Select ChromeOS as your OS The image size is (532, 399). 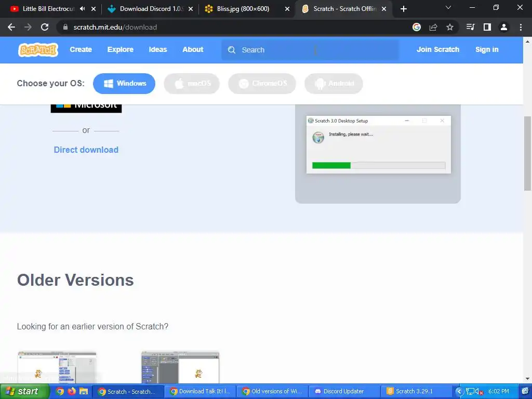pyautogui.click(x=262, y=84)
